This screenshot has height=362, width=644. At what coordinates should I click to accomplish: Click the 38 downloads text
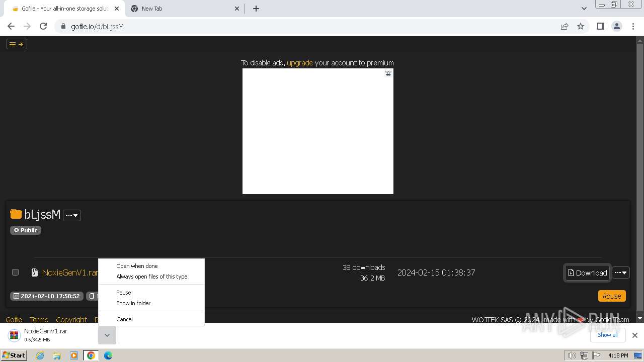pyautogui.click(x=364, y=267)
